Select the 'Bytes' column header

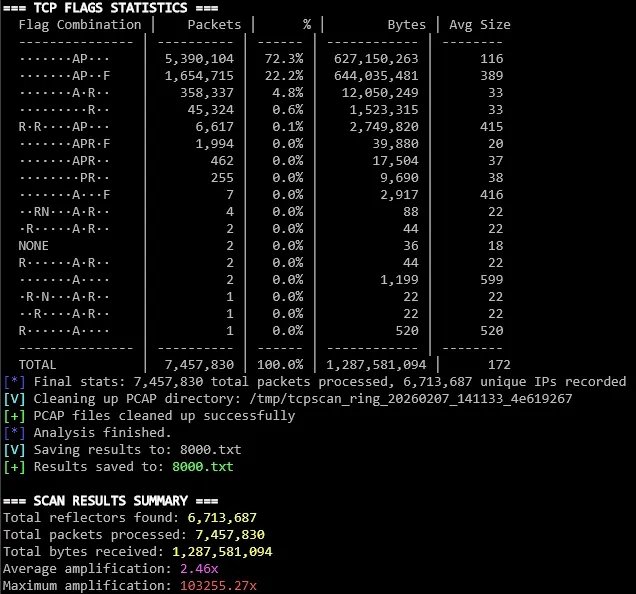coord(407,25)
